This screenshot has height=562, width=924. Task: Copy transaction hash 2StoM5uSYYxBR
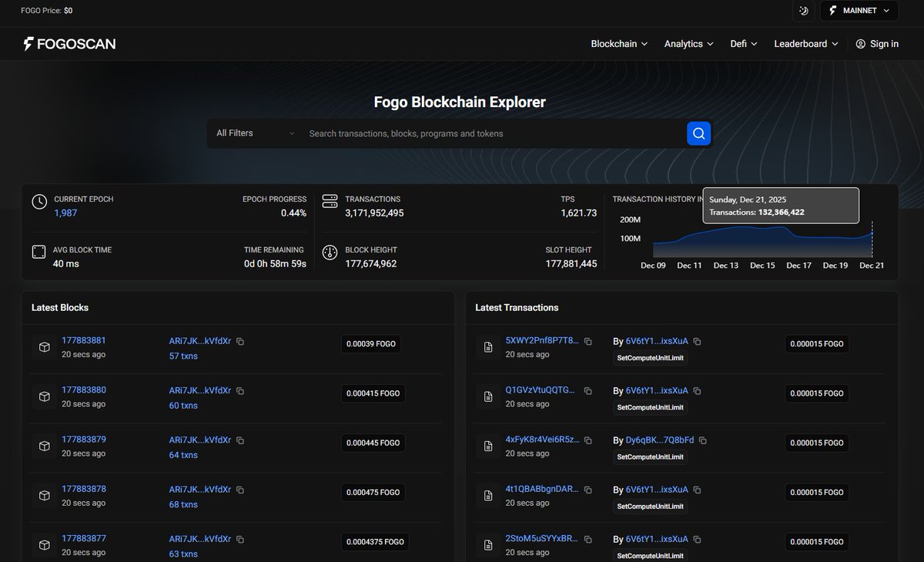588,539
